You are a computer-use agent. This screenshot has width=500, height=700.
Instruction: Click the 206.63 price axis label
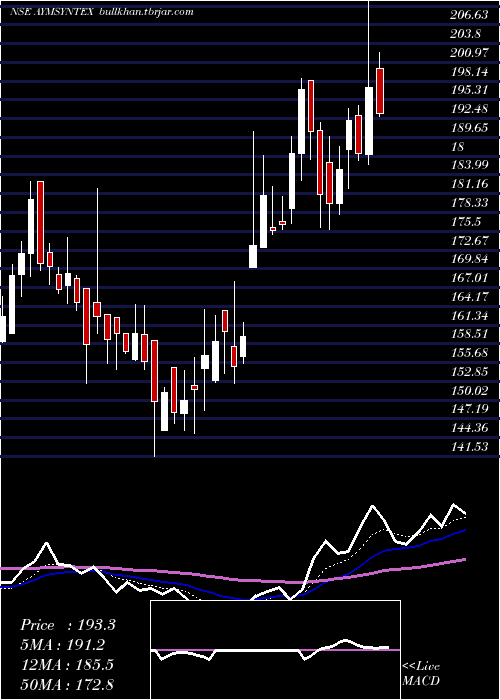tap(469, 15)
